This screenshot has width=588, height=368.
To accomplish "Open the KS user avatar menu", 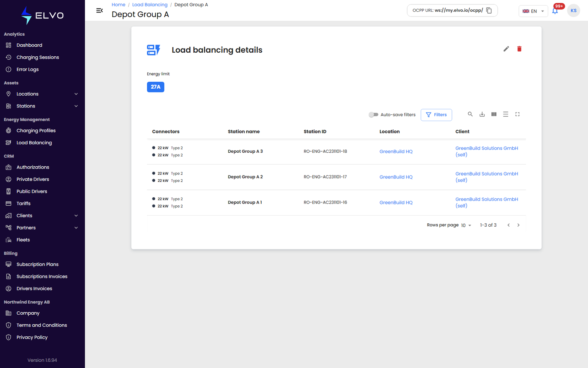I will [x=573, y=11].
